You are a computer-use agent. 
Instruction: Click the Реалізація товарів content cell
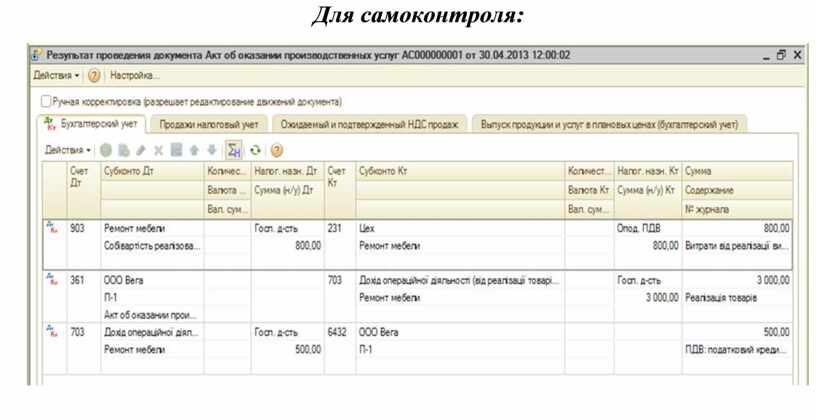pyautogui.click(x=737, y=298)
